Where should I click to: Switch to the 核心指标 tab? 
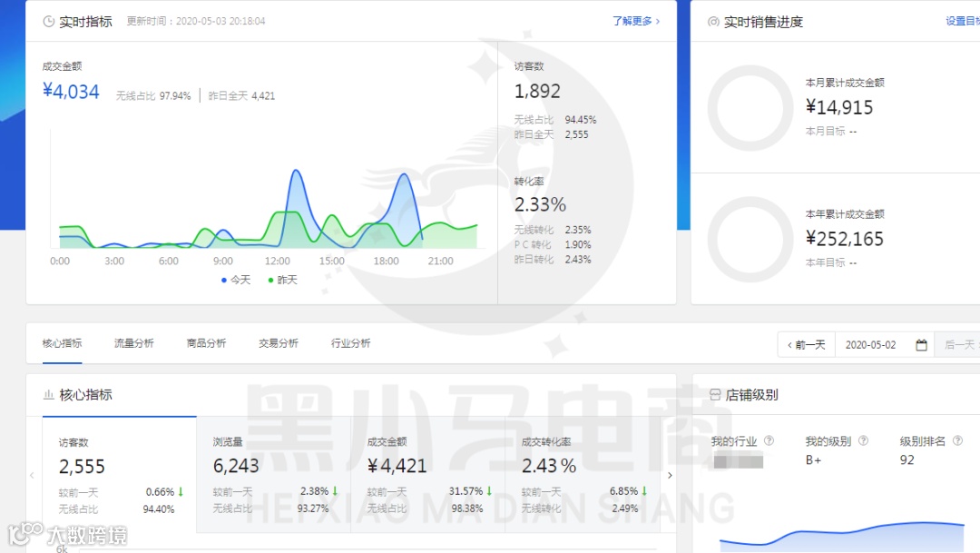[x=62, y=343]
